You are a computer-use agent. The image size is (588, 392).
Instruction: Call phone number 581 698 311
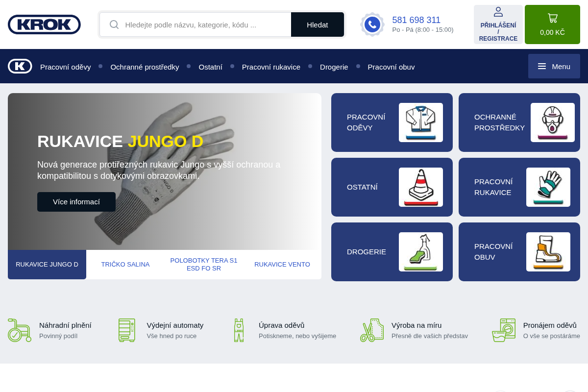(416, 20)
